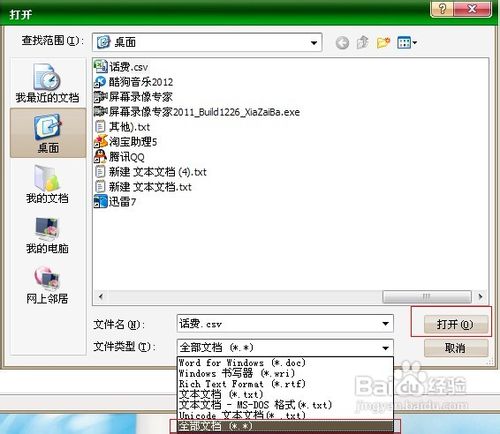Image resolution: width=500 pixels, height=434 pixels.
Task: Select 新建 文本文档.txt file icon
Action: pyautogui.click(x=100, y=186)
